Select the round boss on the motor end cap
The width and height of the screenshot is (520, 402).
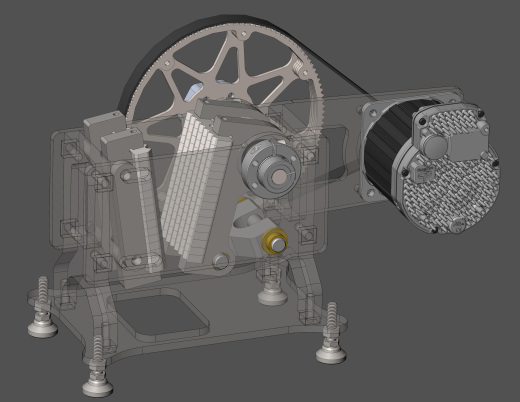pyautogui.click(x=435, y=147)
